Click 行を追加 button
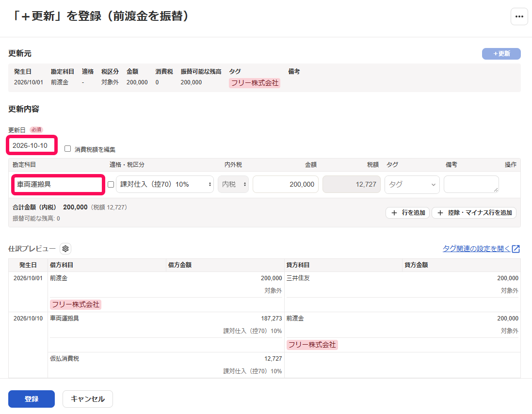 (x=408, y=213)
